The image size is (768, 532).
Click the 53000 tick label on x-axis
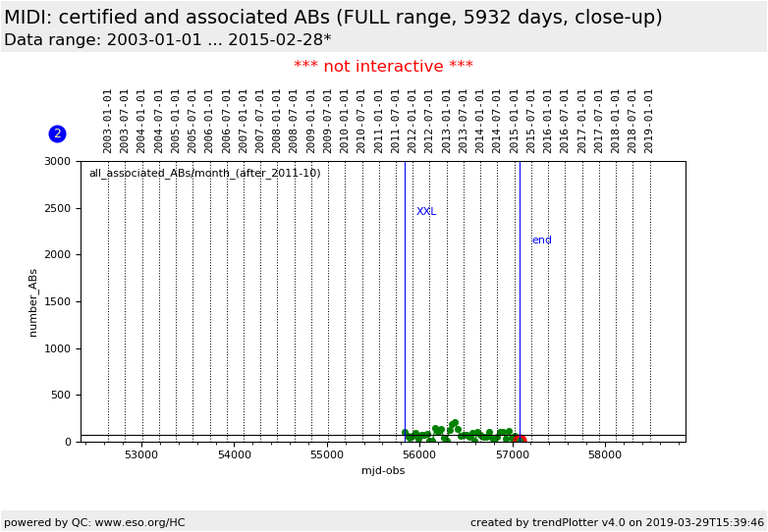click(x=141, y=454)
